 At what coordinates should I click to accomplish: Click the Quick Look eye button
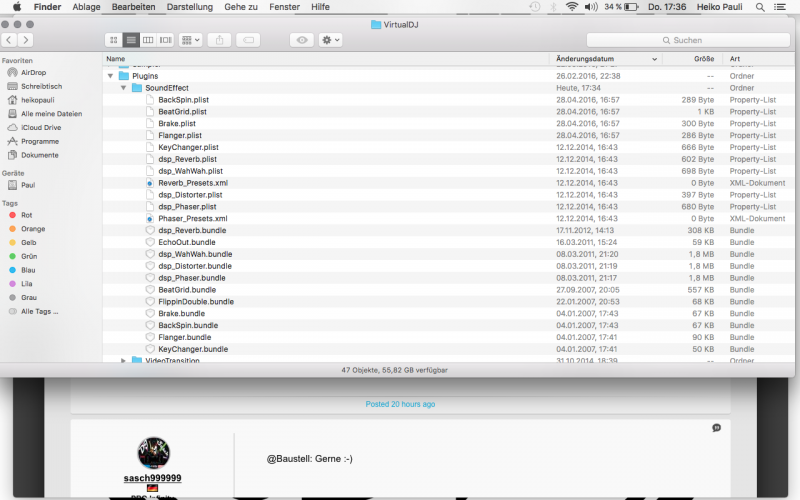point(302,40)
